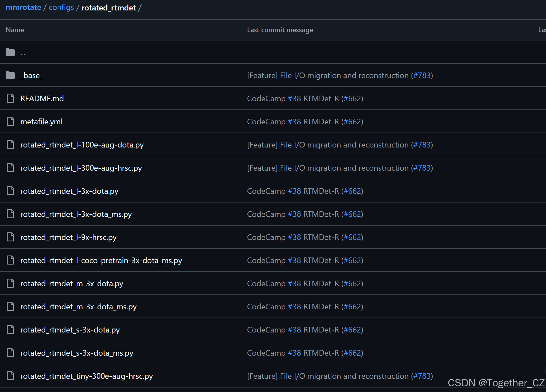Click #38 link in the metafile.yml row
This screenshot has width=546, height=392.
[294, 122]
